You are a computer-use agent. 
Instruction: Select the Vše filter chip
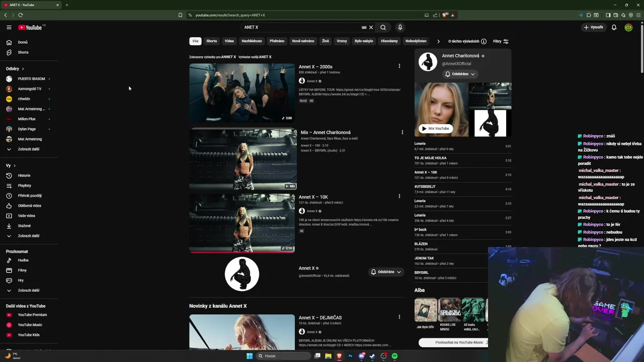click(195, 41)
